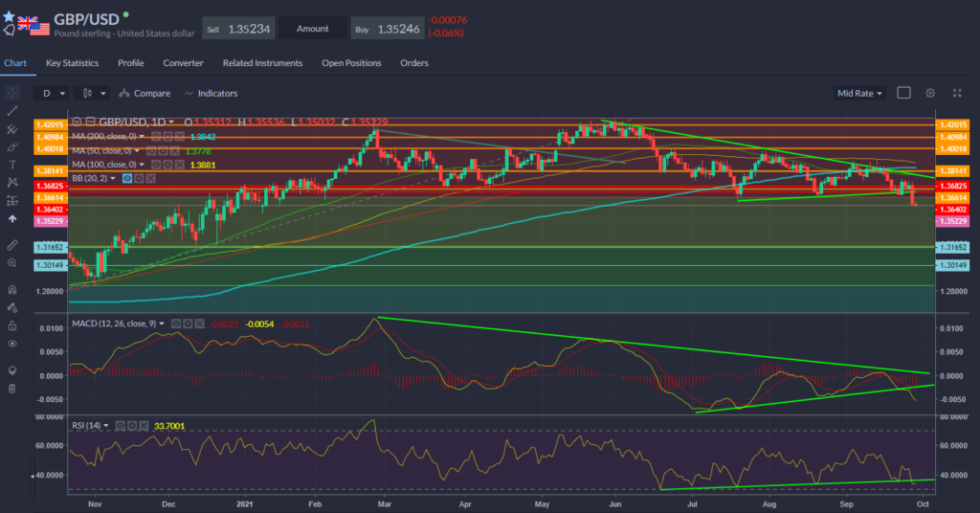Open the D timeframe dropdown

[53, 94]
